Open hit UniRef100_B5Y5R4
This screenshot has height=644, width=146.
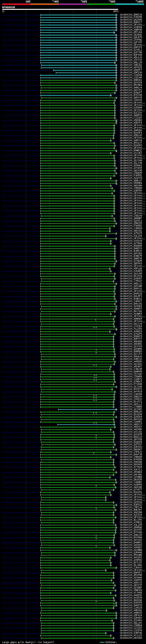click(131, 85)
